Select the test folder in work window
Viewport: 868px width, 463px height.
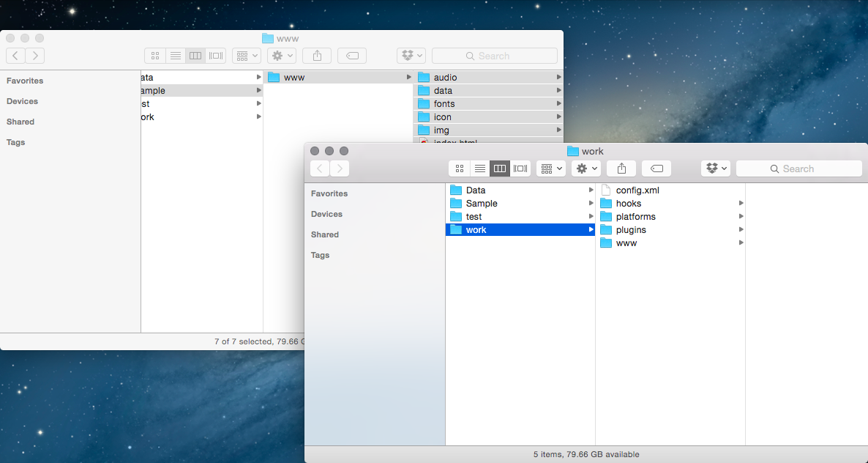(x=520, y=217)
